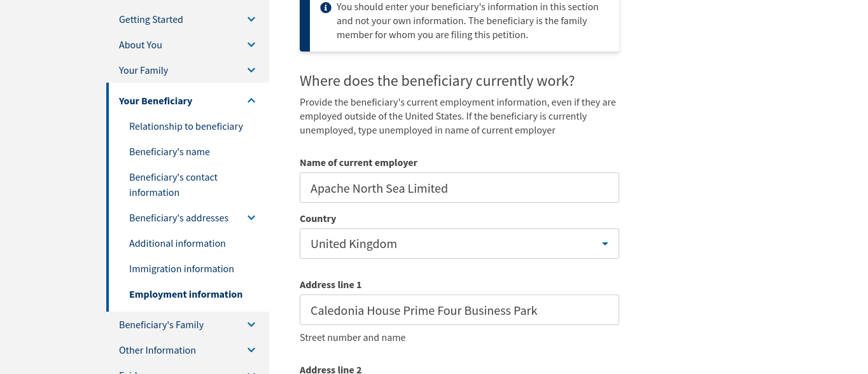Expand the Beneficiary's Family chevron
This screenshot has height=374, width=868.
tap(251, 325)
